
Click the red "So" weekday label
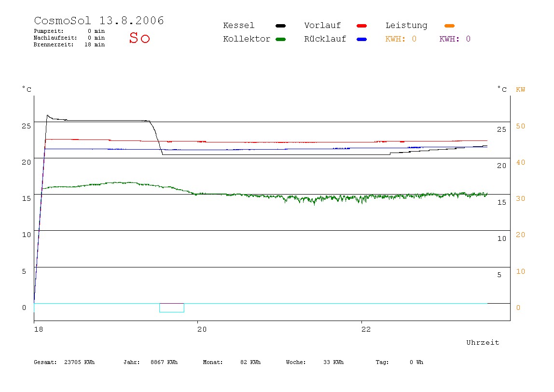139,38
